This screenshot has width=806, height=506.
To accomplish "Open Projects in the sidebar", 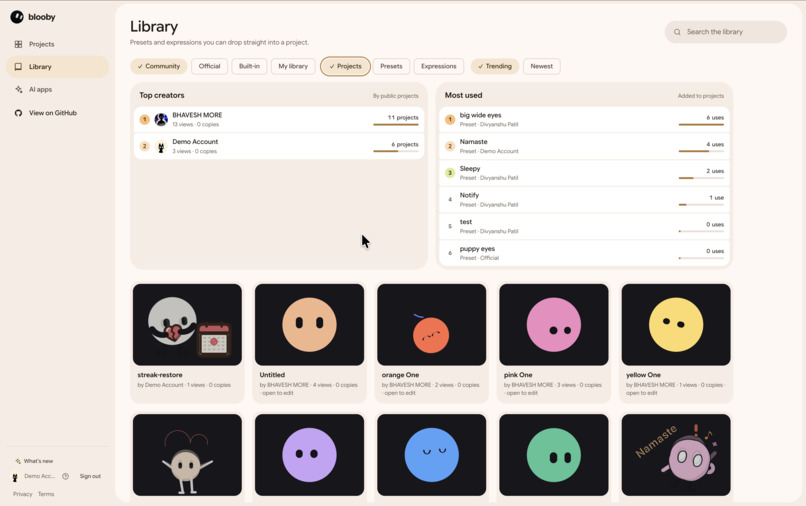I will [x=58, y=44].
